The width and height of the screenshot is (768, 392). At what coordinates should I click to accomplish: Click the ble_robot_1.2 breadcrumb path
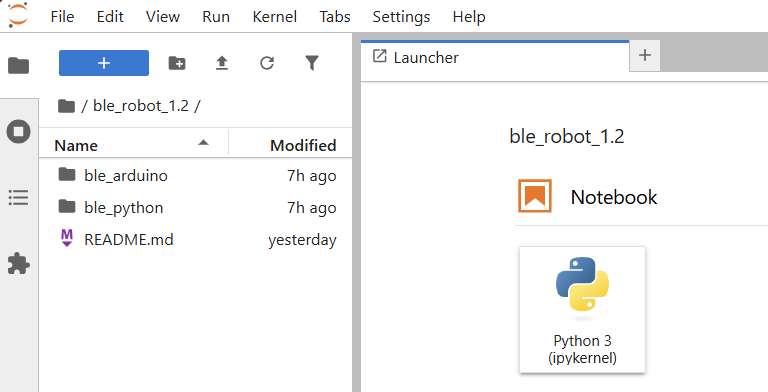click(141, 105)
